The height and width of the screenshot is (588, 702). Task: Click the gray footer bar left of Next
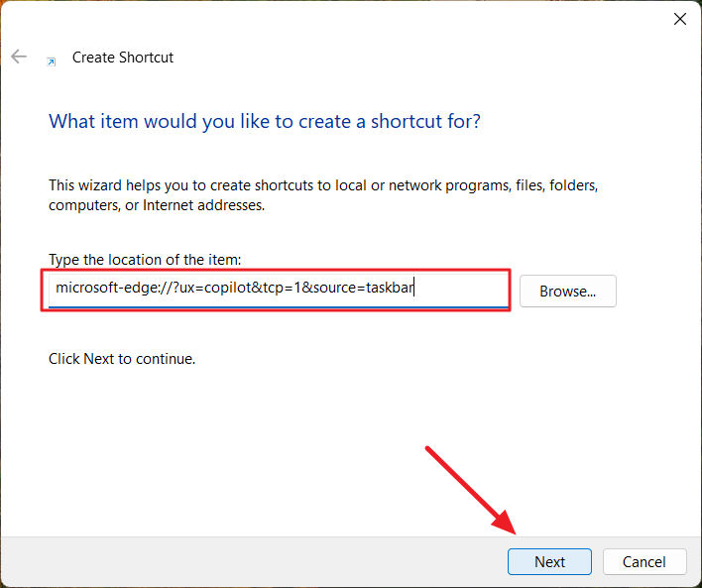[251, 561]
